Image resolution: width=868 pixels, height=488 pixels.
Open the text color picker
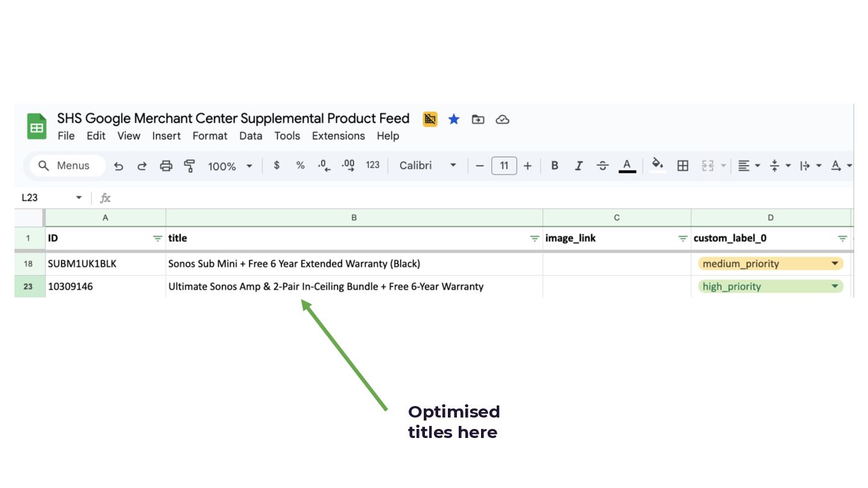(627, 166)
